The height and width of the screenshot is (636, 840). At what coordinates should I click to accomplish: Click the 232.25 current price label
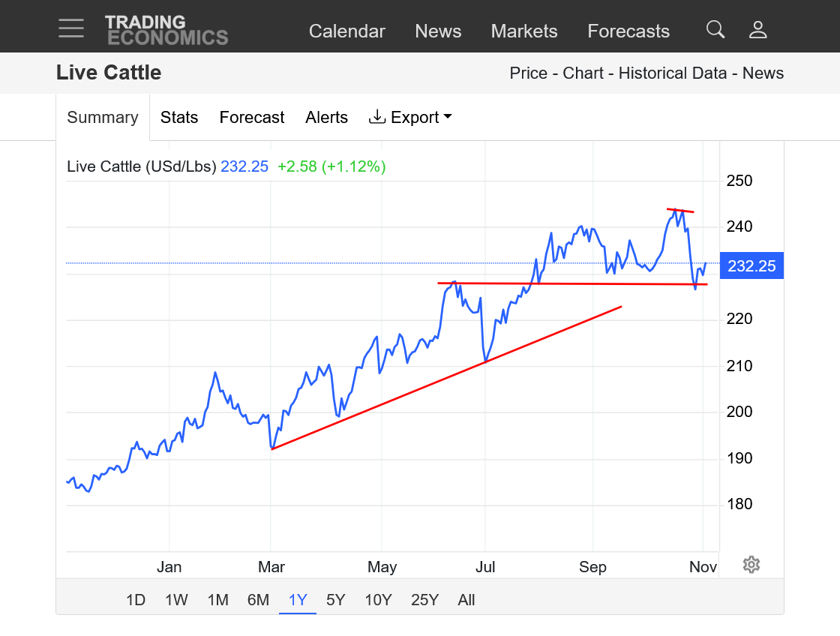[x=751, y=265]
